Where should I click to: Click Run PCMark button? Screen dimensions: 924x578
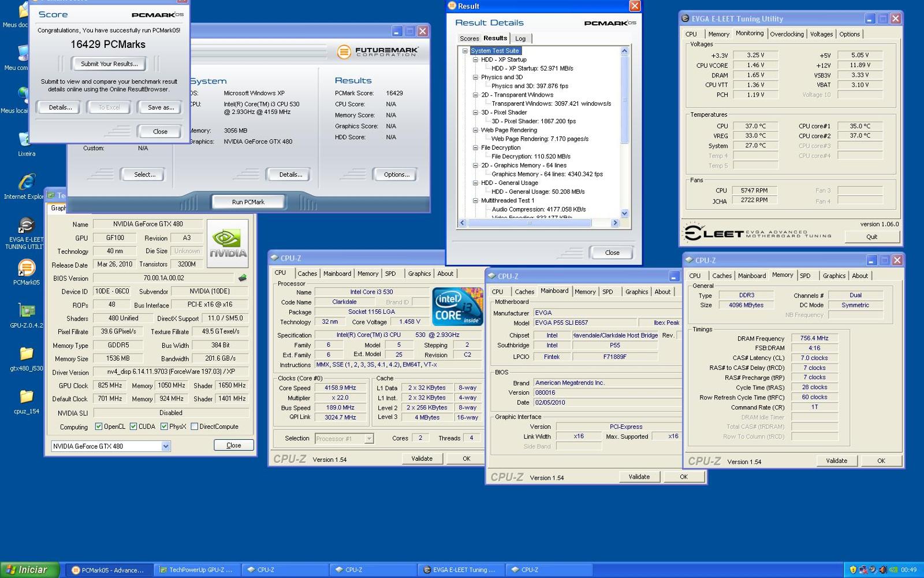[248, 202]
